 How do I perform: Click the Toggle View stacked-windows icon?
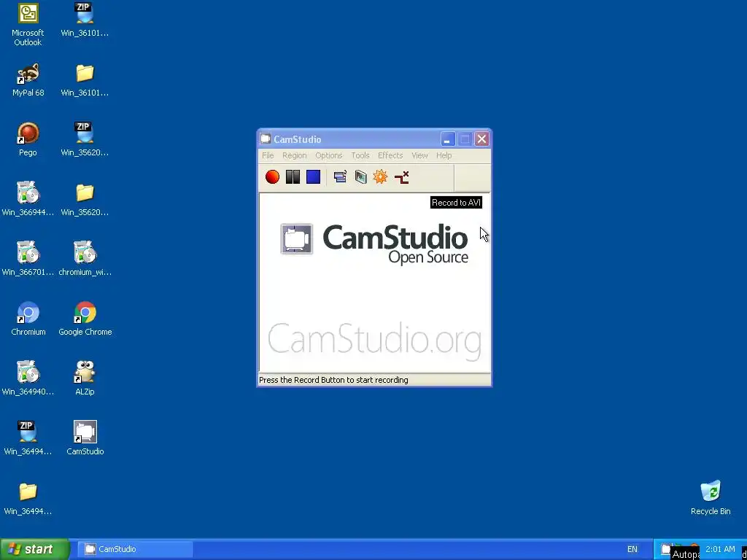click(x=340, y=177)
